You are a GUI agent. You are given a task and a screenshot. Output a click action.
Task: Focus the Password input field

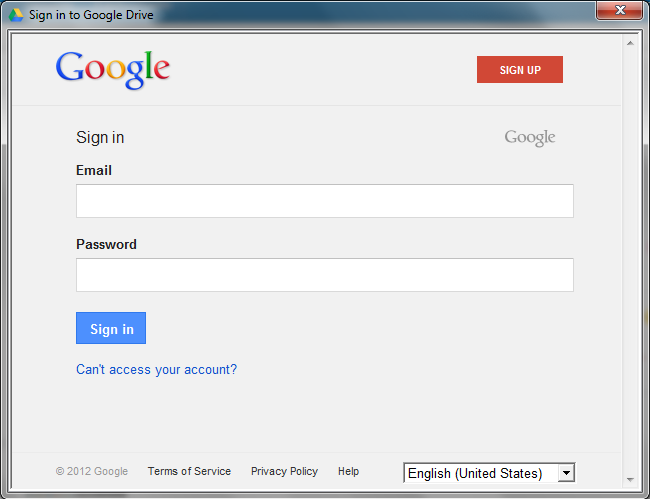coord(325,275)
